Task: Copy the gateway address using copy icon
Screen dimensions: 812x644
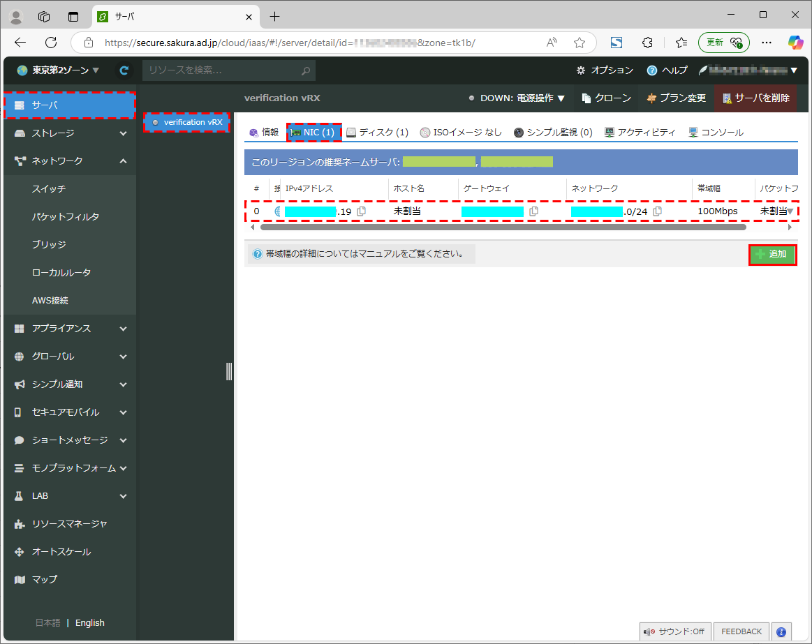Action: pyautogui.click(x=533, y=211)
